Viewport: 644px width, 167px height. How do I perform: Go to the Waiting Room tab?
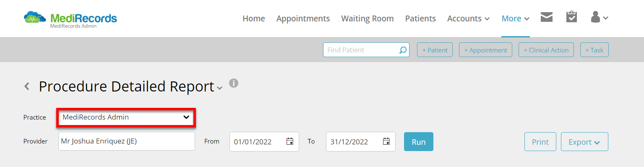368,18
